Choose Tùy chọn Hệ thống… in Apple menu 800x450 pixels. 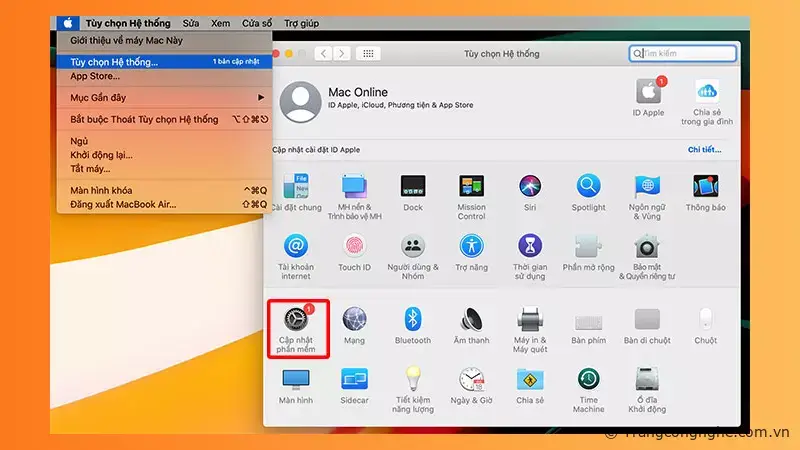point(114,62)
